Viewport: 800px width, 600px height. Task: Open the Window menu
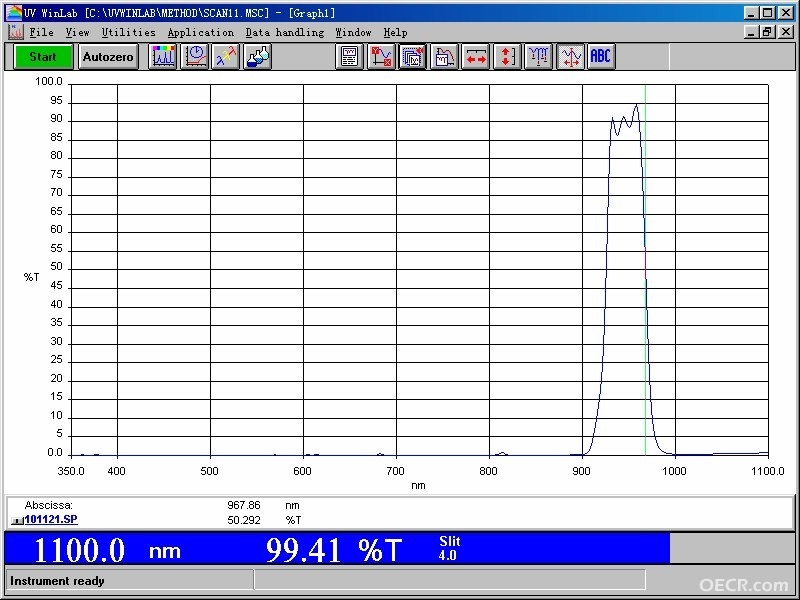tap(353, 33)
